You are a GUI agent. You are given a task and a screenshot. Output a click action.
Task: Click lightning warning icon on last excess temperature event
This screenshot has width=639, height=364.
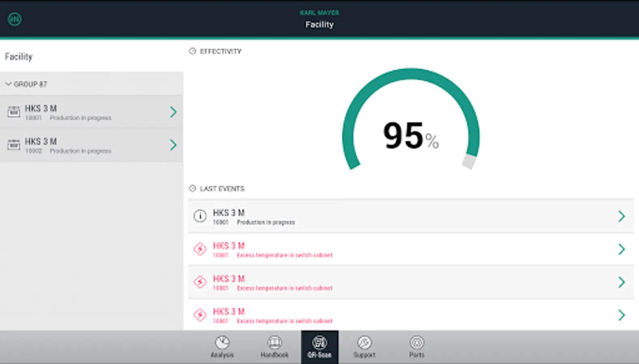coord(200,315)
